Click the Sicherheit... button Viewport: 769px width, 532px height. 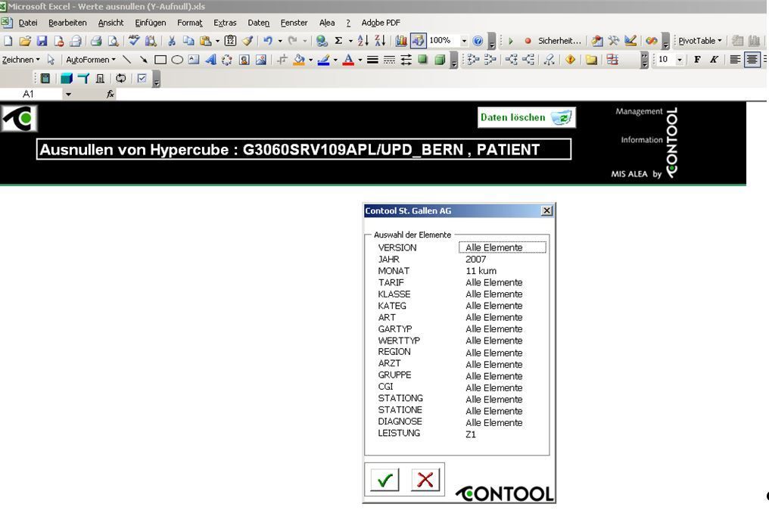pyautogui.click(x=559, y=41)
